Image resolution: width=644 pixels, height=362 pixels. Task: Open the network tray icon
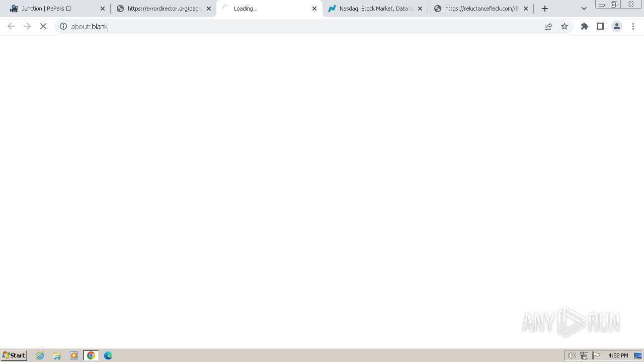pos(584,355)
